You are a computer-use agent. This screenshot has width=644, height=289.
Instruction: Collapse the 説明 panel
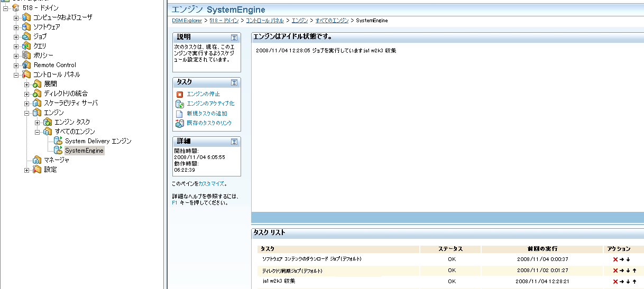tap(234, 38)
